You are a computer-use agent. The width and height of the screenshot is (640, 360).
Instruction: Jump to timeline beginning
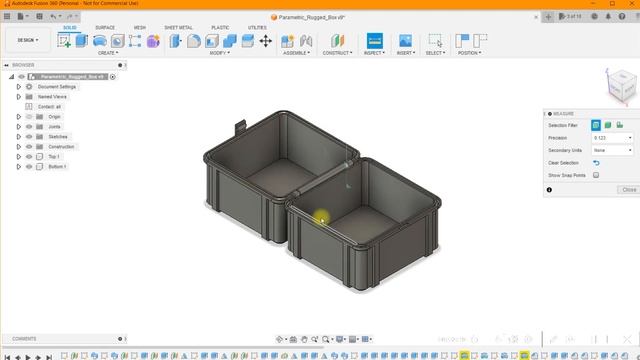pos(7,358)
